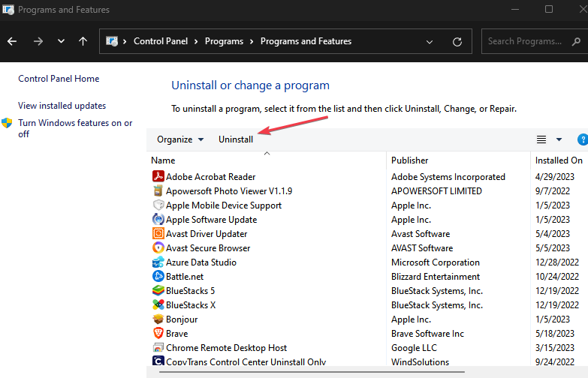Click the Apowersoft Photo Viewer icon
Screen dimensions: 588x378
tap(158, 190)
